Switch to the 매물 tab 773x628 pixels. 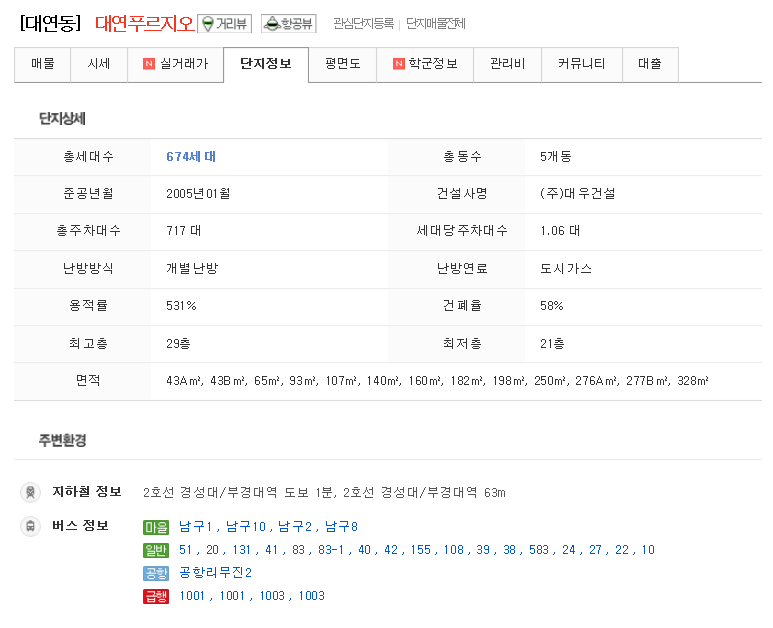(42, 64)
